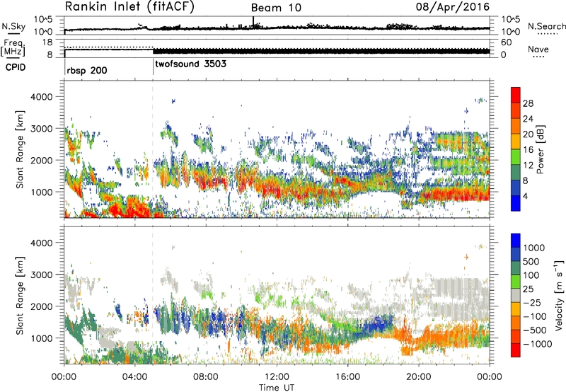Click the 'Nave' legend label
The height and width of the screenshot is (392, 566).
[x=538, y=50]
